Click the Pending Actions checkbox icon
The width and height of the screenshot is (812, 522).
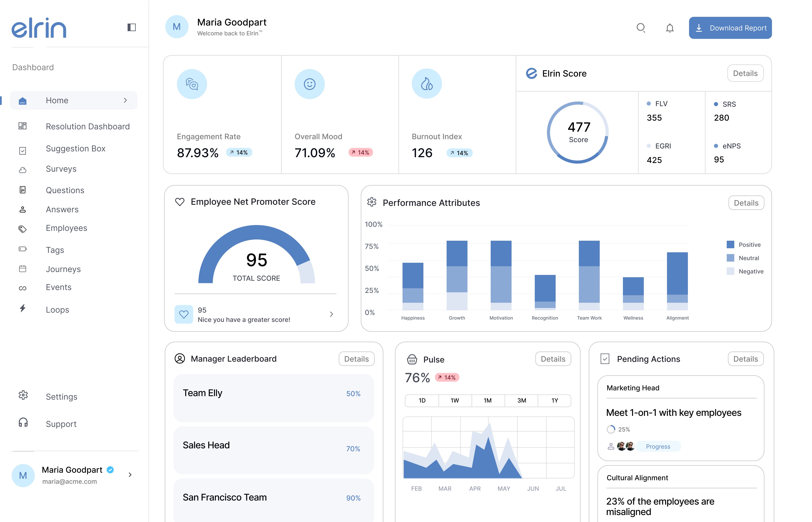[605, 359]
